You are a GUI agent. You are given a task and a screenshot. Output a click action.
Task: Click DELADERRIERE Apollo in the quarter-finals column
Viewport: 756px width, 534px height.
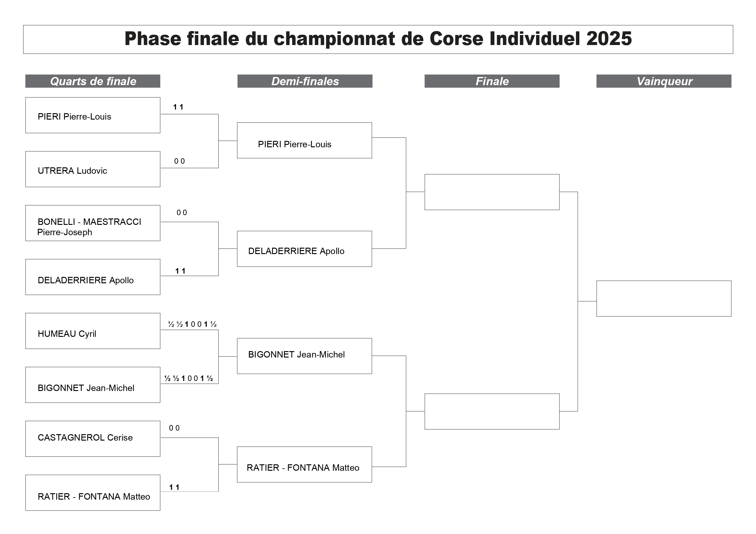93,277
